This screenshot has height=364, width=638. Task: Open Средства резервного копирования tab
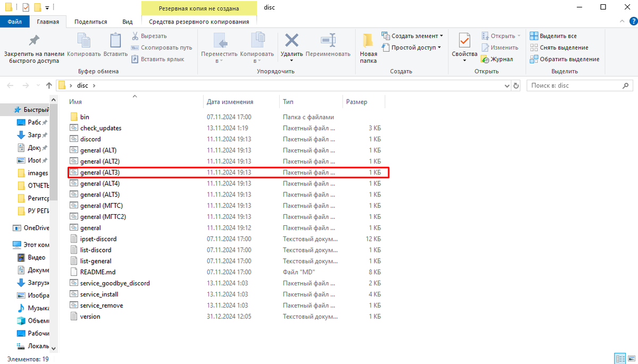(x=199, y=22)
